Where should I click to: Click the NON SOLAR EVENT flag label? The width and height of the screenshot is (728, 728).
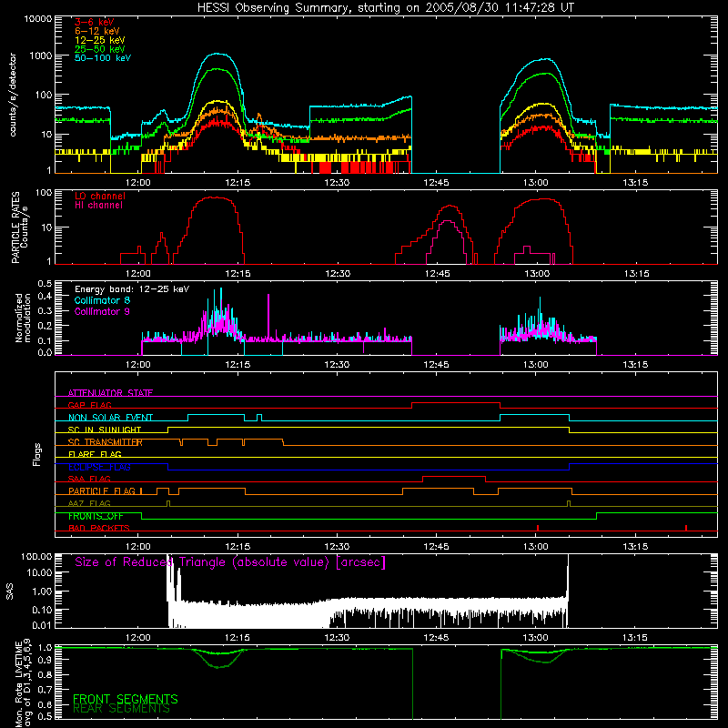(110, 418)
